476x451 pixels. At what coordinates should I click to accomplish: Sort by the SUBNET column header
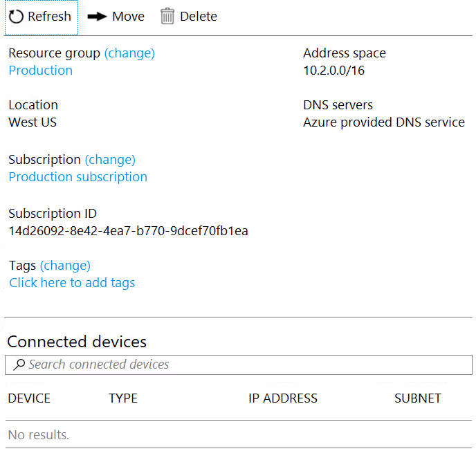click(x=418, y=398)
